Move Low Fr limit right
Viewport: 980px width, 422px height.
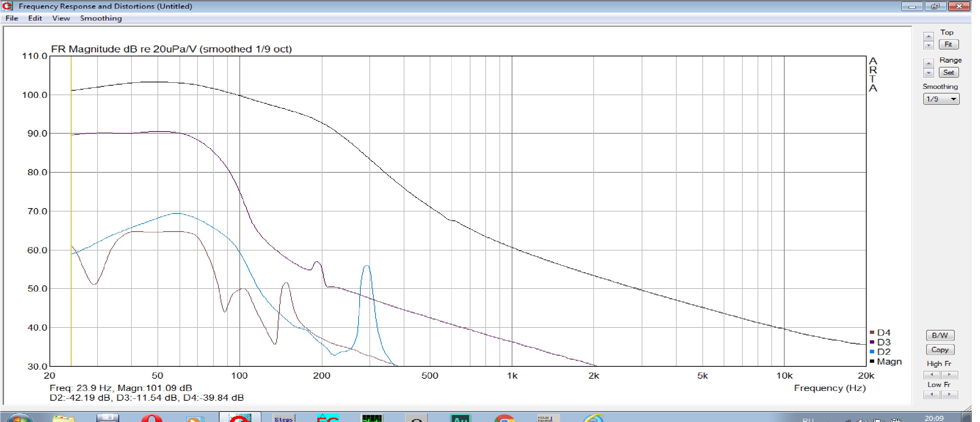[949, 395]
